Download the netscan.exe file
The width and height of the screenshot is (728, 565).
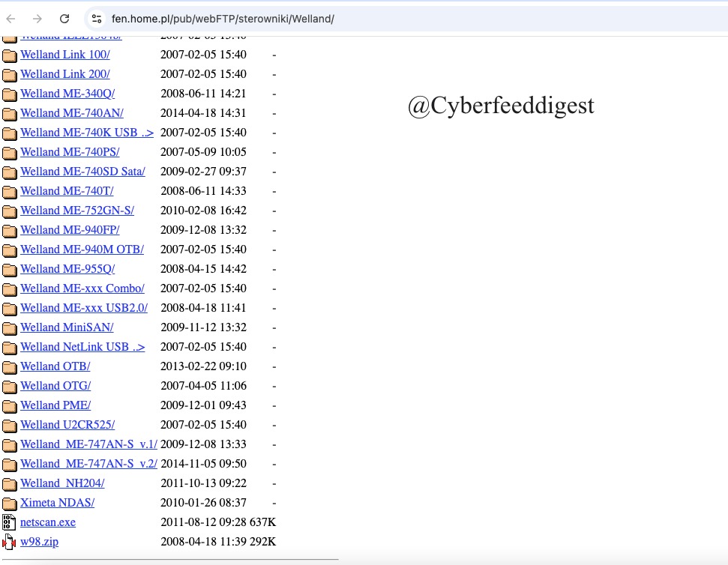48,522
